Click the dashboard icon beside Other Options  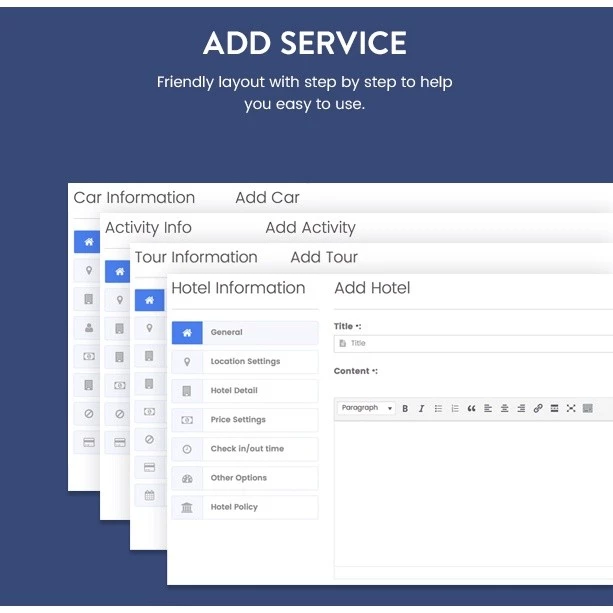tap(187, 479)
